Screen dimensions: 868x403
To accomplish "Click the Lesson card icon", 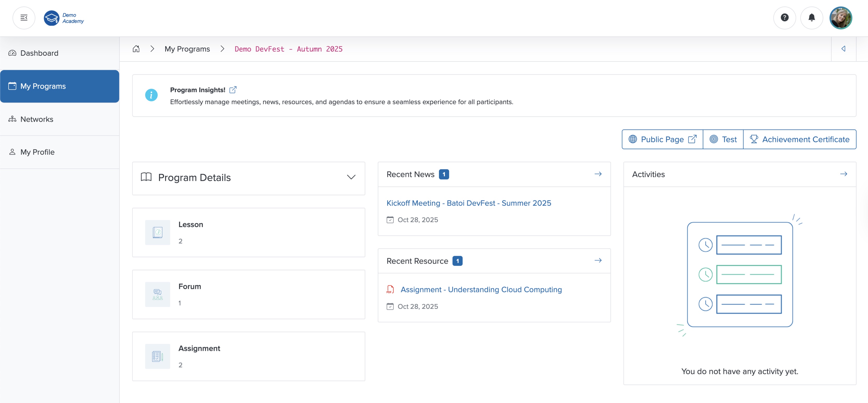I will [157, 232].
